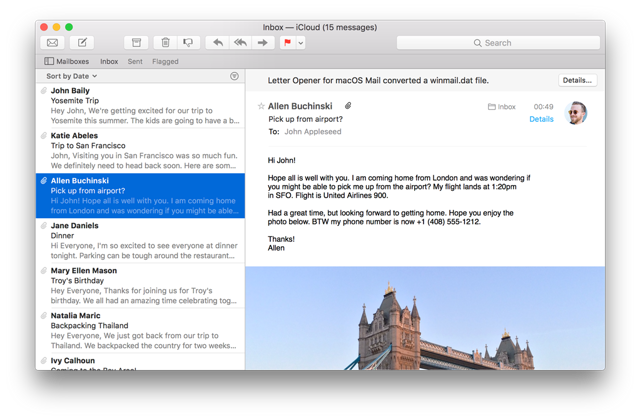This screenshot has width=640, height=420.
Task: Click paperclip icon on Mary Ellen Mason row
Action: (44, 270)
